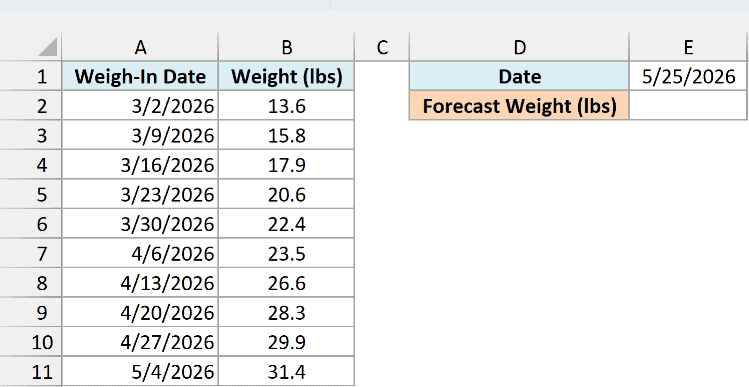This screenshot has height=387, width=749.
Task: Select the date cell 5/4/2026
Action: click(x=140, y=371)
